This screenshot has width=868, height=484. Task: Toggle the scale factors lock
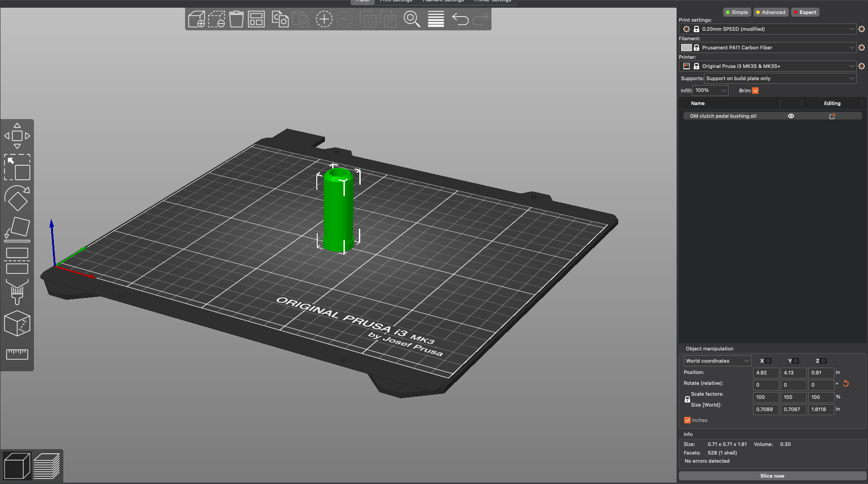point(687,399)
